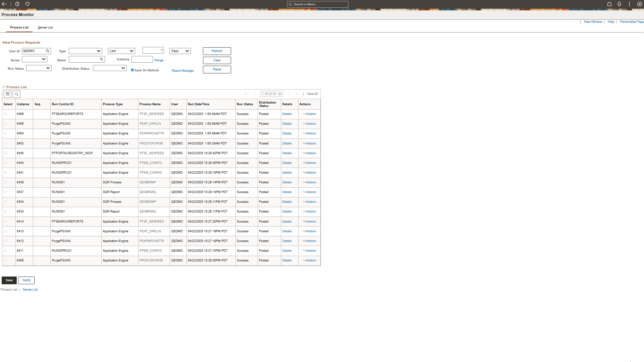Click the NavBar compass icon
This screenshot has height=362, width=644.
click(639, 4)
